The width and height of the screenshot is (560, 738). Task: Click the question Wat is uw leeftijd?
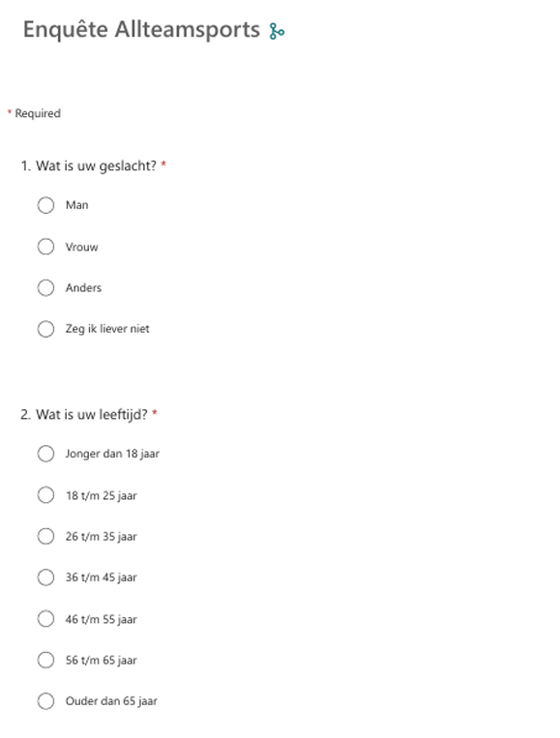click(92, 415)
